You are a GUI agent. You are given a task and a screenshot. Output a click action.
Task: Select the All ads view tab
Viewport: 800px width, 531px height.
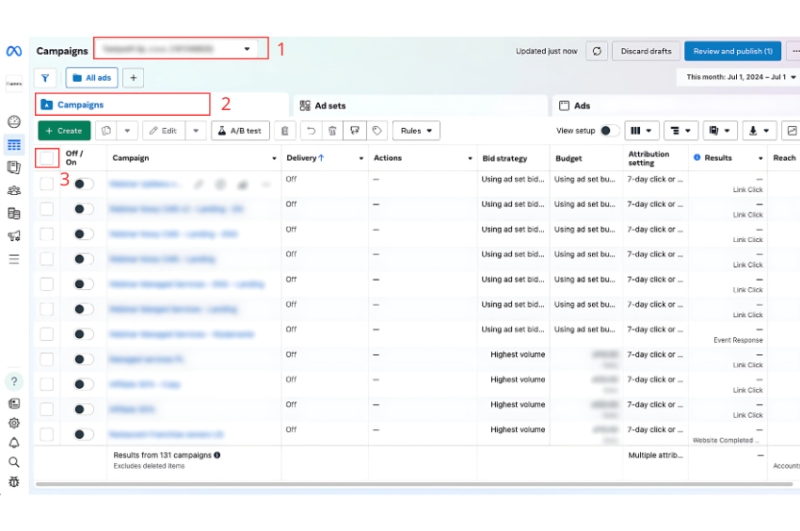(x=92, y=78)
